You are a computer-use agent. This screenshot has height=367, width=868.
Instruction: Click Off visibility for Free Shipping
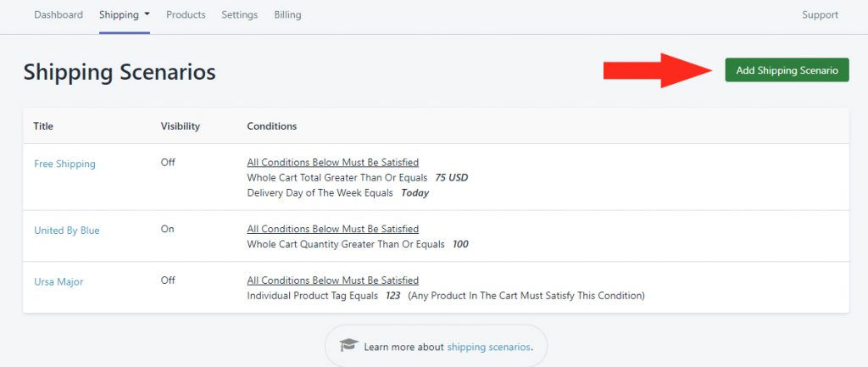click(x=168, y=163)
